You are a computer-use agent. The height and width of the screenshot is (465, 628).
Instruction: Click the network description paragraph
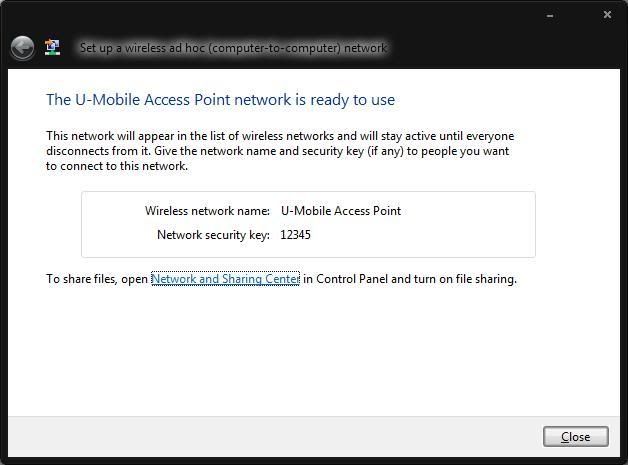(280, 151)
